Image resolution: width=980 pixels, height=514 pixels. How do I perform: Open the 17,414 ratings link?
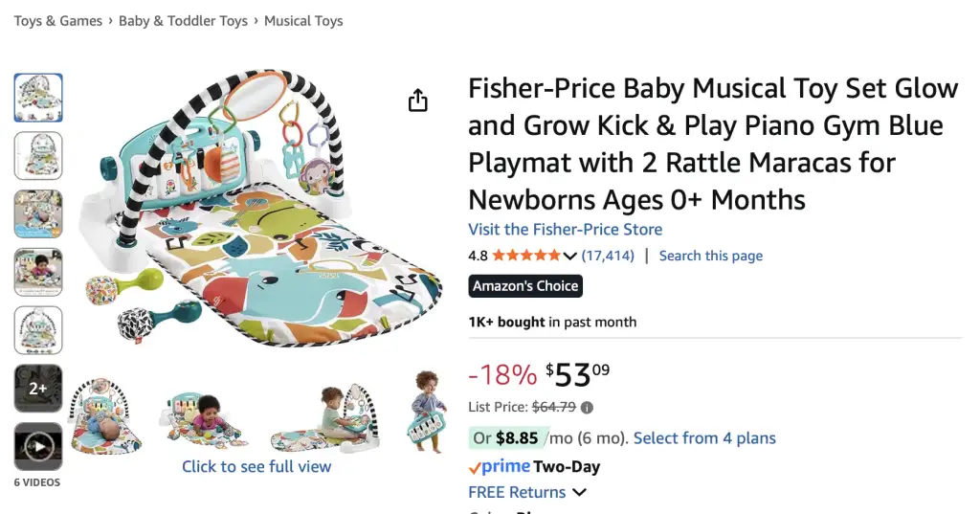coord(608,256)
